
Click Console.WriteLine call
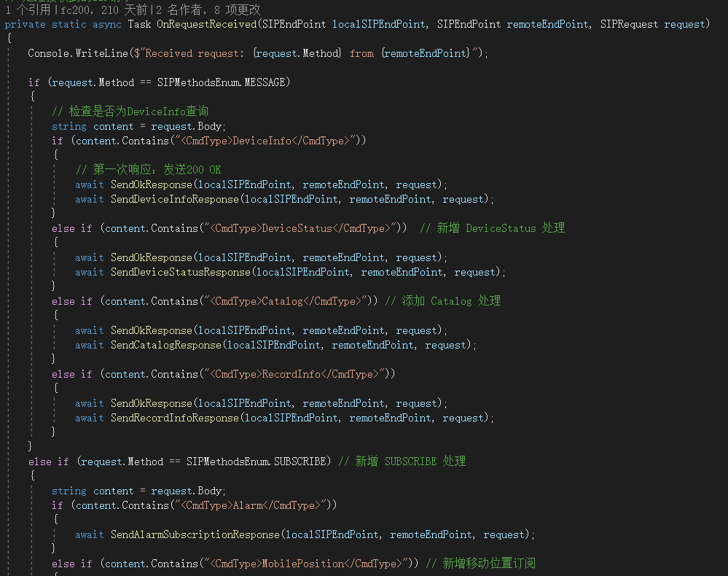pyautogui.click(x=77, y=53)
